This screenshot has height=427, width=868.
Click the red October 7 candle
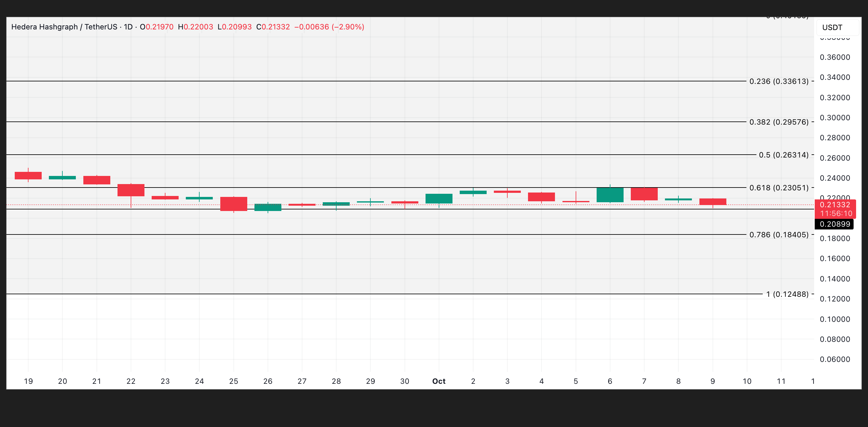[x=644, y=194]
